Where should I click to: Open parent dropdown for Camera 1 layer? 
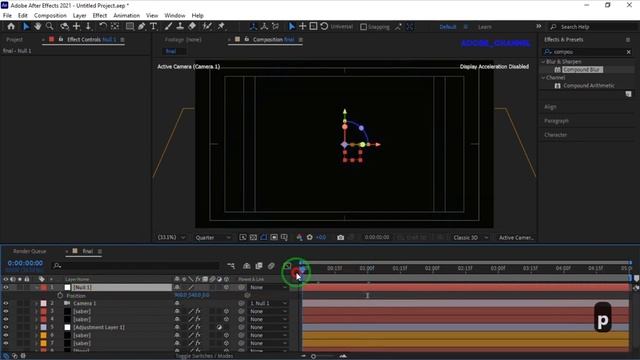pos(268,303)
